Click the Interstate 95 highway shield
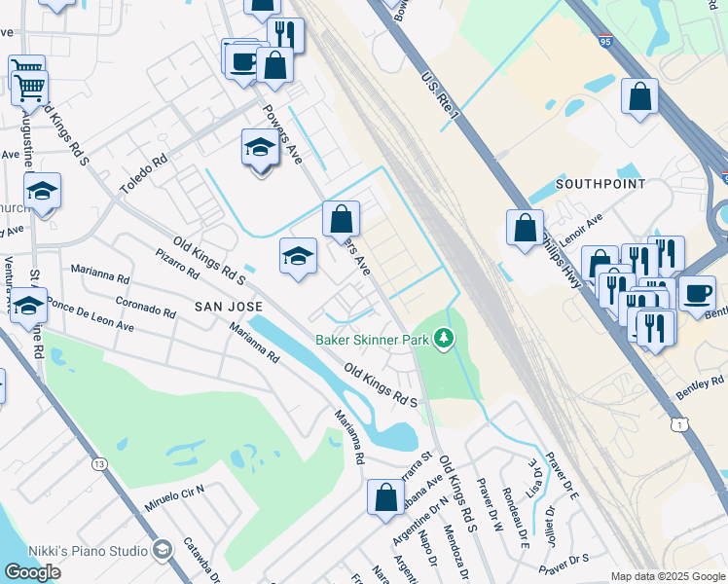The width and height of the screenshot is (728, 584). 605,41
